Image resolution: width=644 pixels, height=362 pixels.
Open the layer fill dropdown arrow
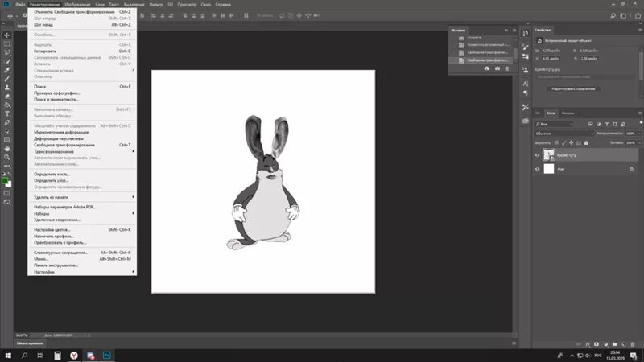point(638,143)
